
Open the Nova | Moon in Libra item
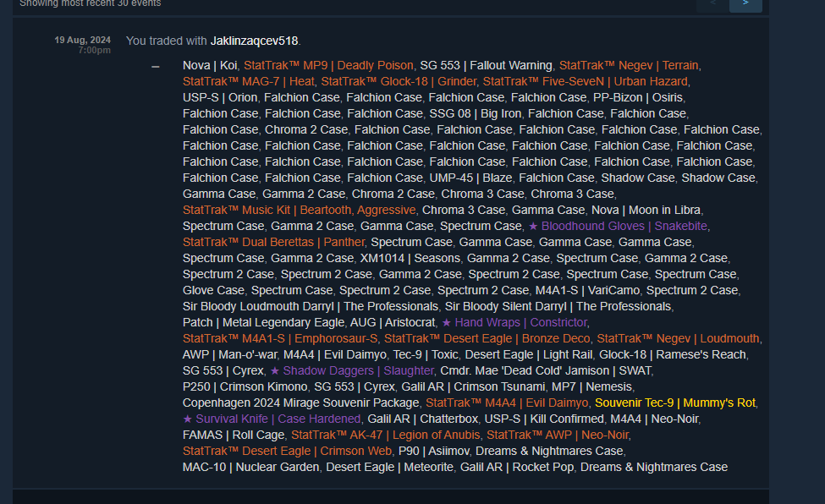click(x=646, y=210)
